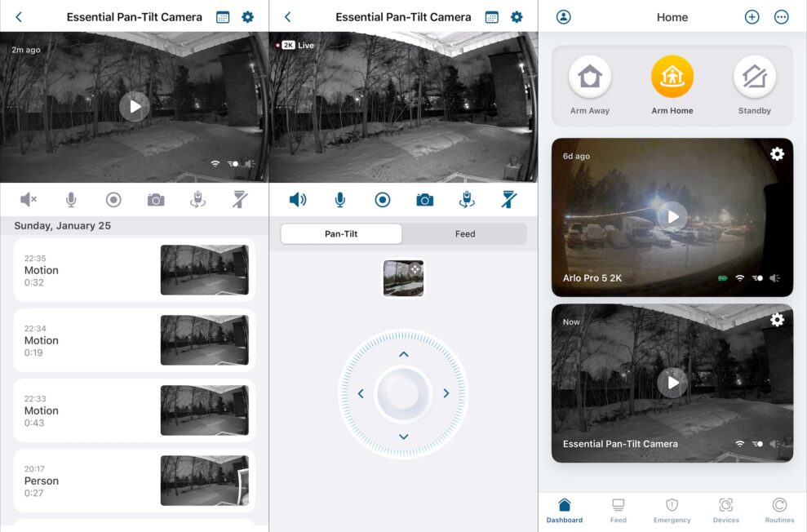Tap the Emergency shield icon in bottom navigation
The image size is (807, 532).
[672, 510]
